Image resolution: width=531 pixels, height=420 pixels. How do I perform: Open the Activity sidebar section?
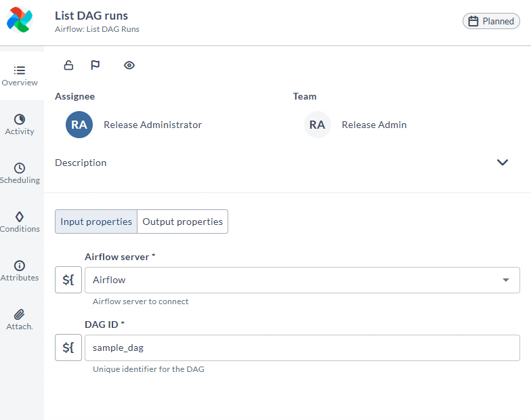[20, 125]
